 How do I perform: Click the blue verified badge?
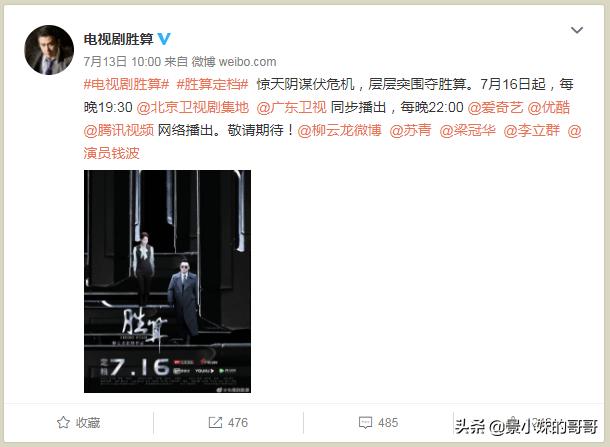point(164,39)
